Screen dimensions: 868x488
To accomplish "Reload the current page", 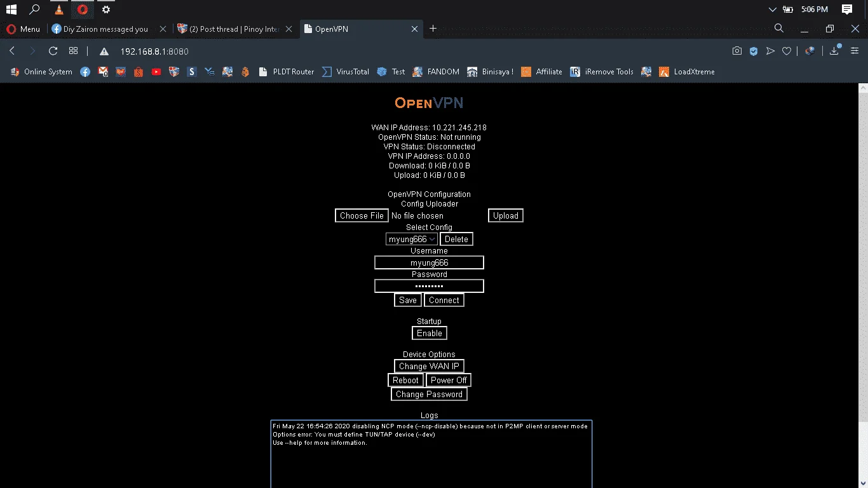I will tap(53, 51).
